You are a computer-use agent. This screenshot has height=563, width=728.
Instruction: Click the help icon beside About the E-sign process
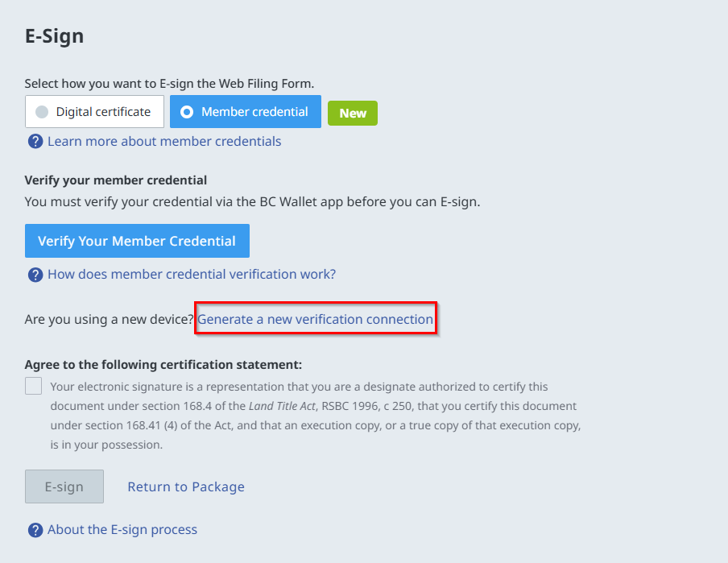(x=35, y=530)
